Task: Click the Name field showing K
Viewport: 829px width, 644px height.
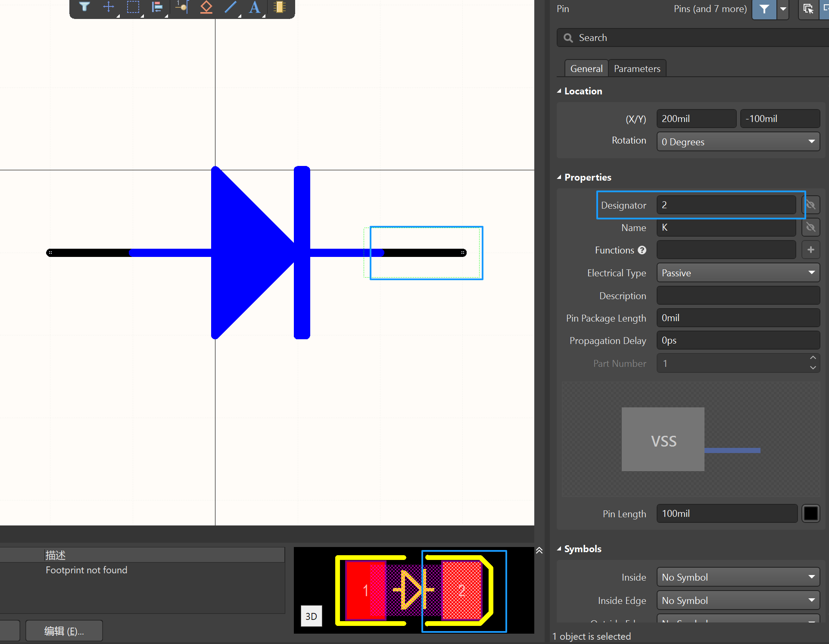Action: point(726,227)
